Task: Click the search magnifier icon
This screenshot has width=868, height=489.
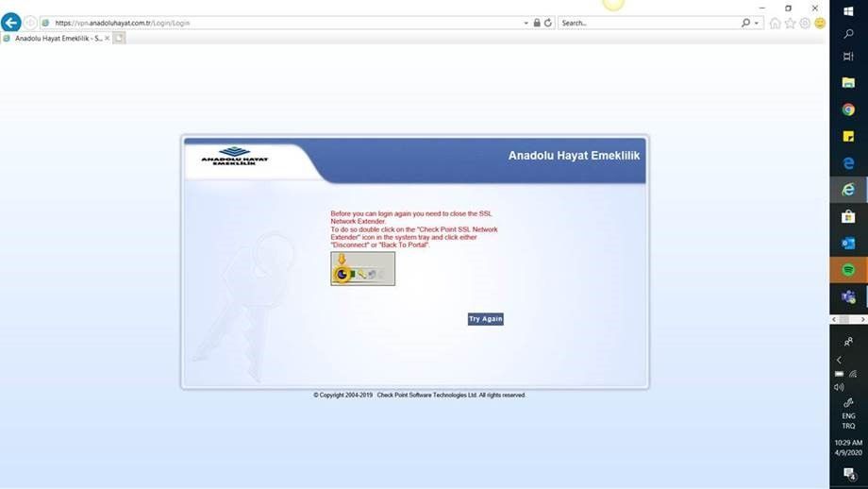Action: pyautogui.click(x=745, y=23)
